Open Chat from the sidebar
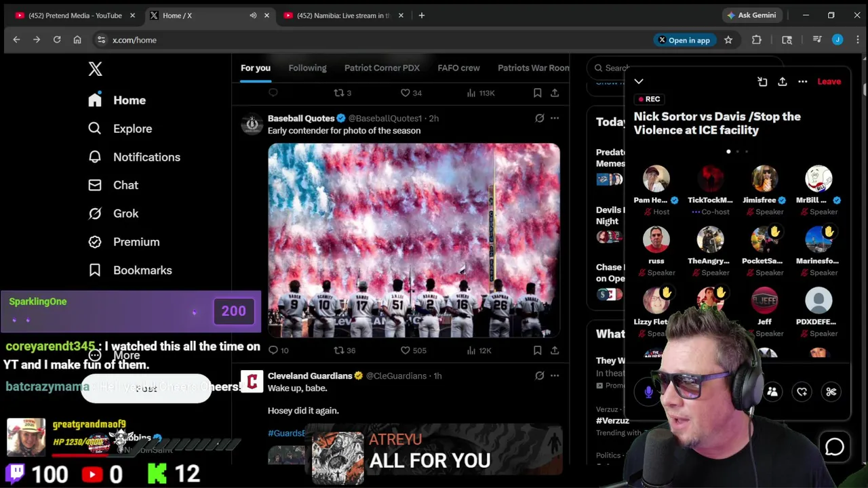Screen dimensions: 868x488 [113, 185]
